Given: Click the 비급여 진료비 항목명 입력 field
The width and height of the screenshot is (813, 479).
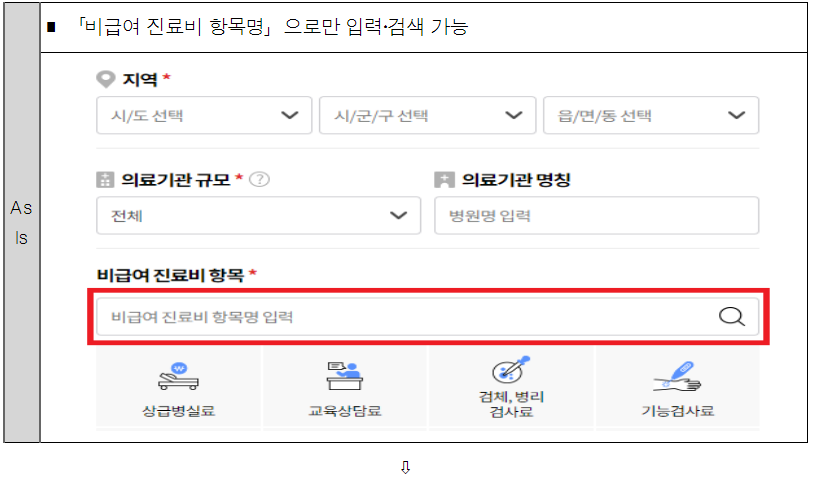Looking at the screenshot, I should pyautogui.click(x=427, y=316).
